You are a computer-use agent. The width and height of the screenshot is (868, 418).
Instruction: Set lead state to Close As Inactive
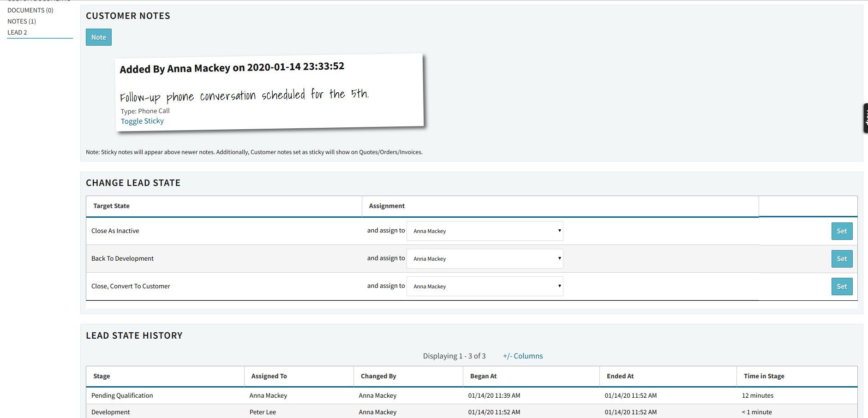pos(842,231)
